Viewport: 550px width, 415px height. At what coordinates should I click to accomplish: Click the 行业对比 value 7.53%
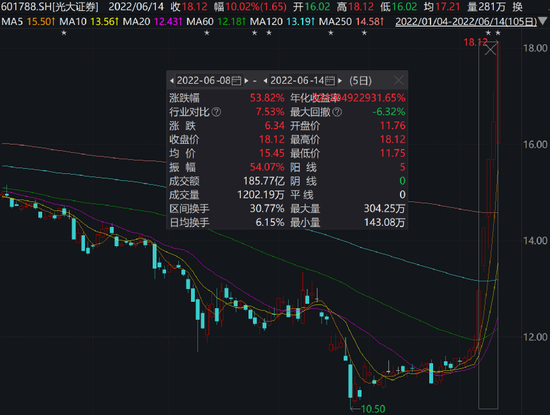pyautogui.click(x=270, y=112)
